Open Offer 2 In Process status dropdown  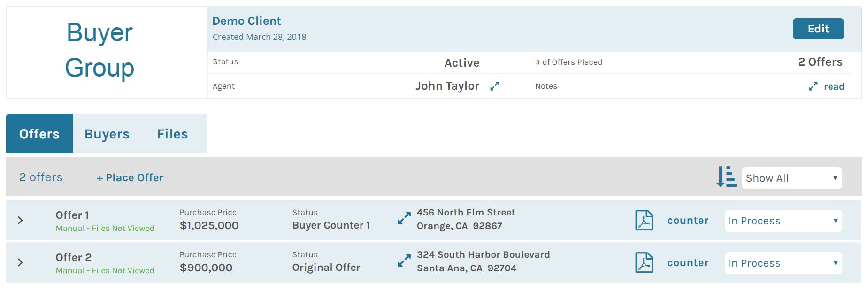click(x=783, y=263)
